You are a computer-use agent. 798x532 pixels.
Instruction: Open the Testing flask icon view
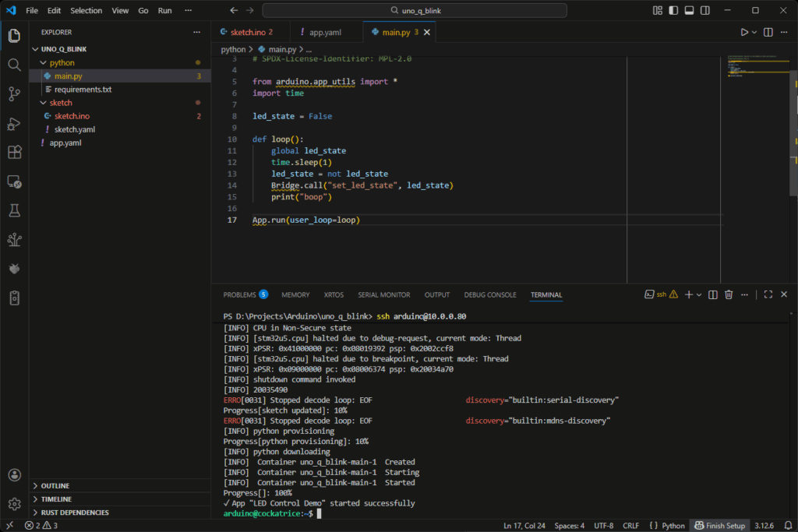point(14,210)
